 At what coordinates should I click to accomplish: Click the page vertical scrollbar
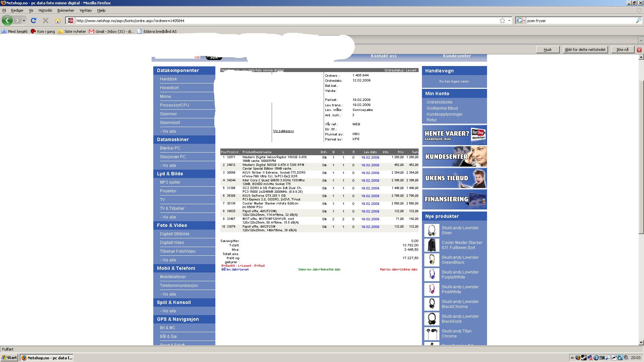coord(641,158)
